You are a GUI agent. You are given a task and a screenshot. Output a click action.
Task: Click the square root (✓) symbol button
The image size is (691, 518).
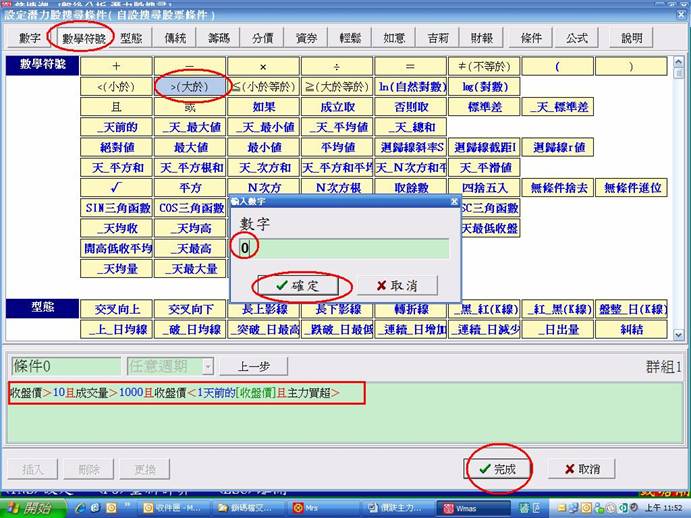116,187
